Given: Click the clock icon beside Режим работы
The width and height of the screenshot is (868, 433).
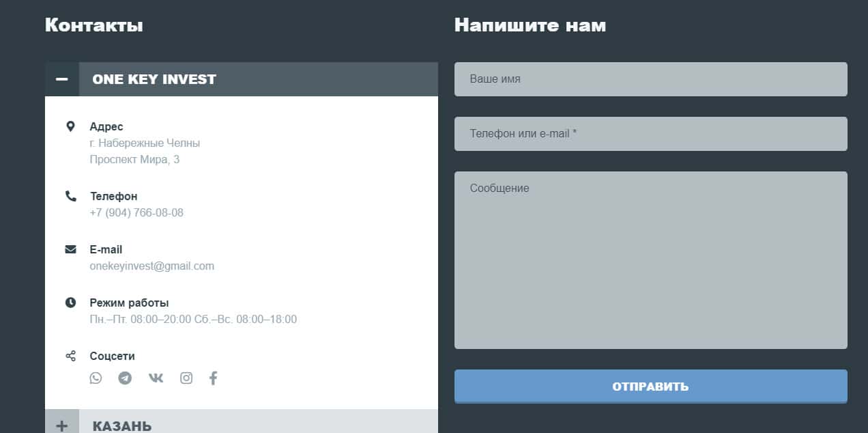Looking at the screenshot, I should pyautogui.click(x=71, y=303).
